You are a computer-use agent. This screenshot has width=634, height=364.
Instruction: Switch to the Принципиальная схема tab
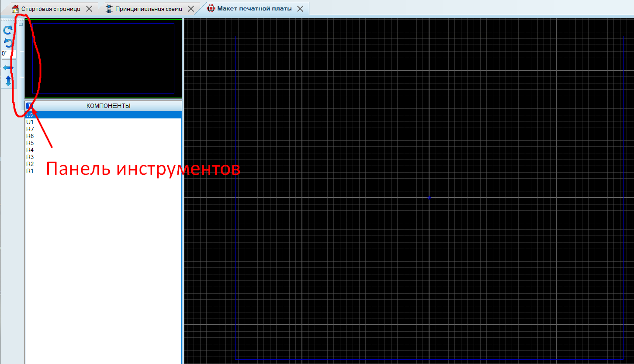tap(149, 9)
